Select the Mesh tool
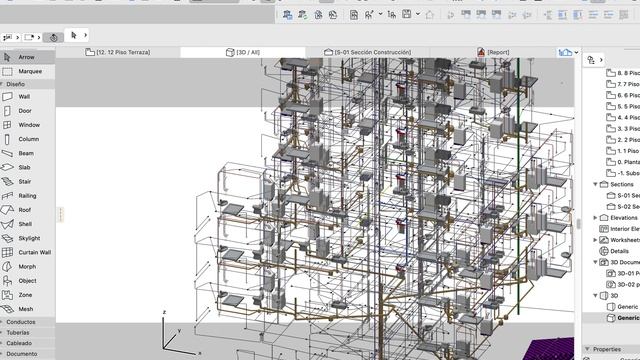 (x=27, y=309)
